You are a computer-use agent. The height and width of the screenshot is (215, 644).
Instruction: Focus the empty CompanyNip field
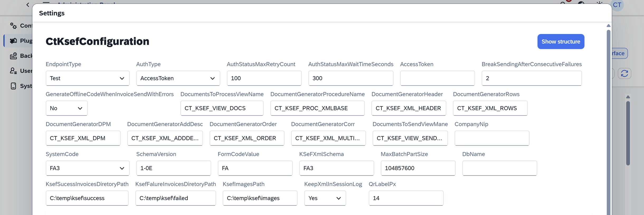[x=492, y=138]
